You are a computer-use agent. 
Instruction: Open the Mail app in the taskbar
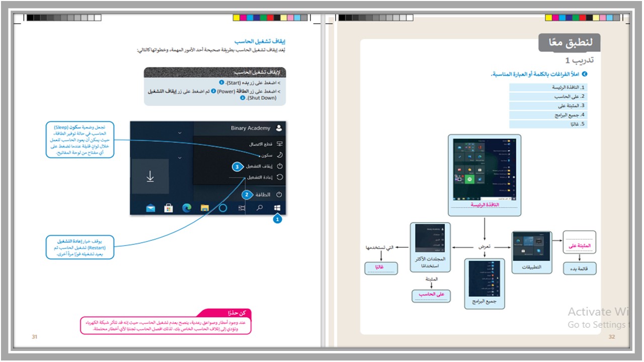[150, 208]
